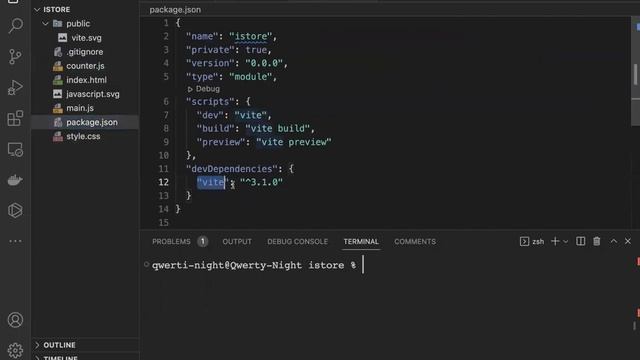Open the Accounts menu icon
This screenshot has height=360, width=640.
point(15,320)
